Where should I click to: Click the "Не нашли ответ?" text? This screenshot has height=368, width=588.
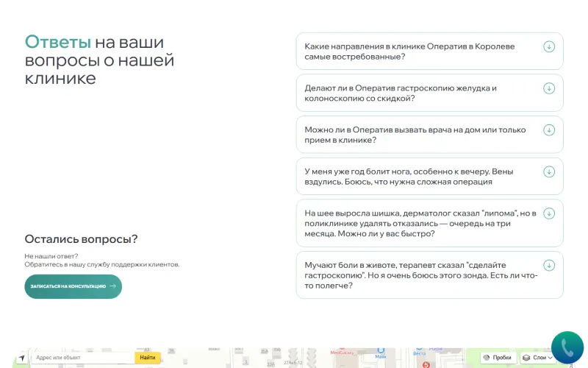point(51,256)
